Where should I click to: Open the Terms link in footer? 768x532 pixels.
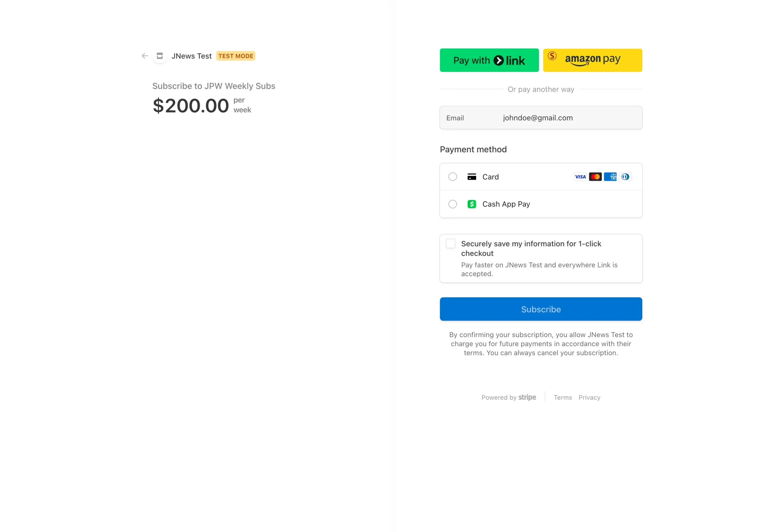(562, 397)
